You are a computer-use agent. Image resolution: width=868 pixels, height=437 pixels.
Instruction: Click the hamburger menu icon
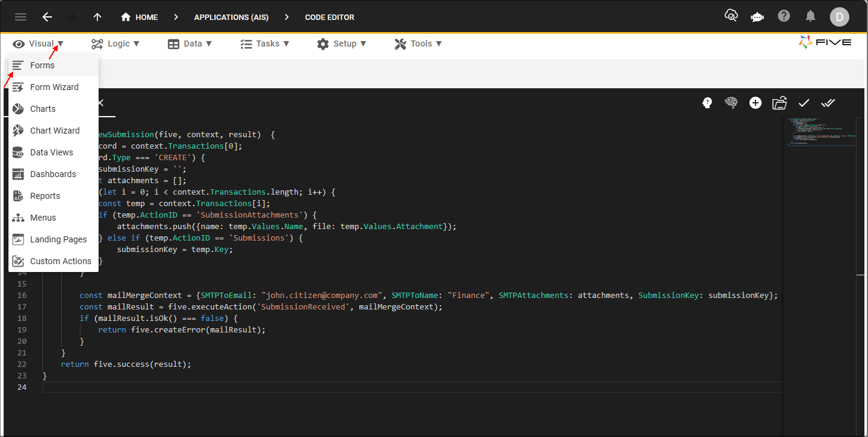[21, 17]
